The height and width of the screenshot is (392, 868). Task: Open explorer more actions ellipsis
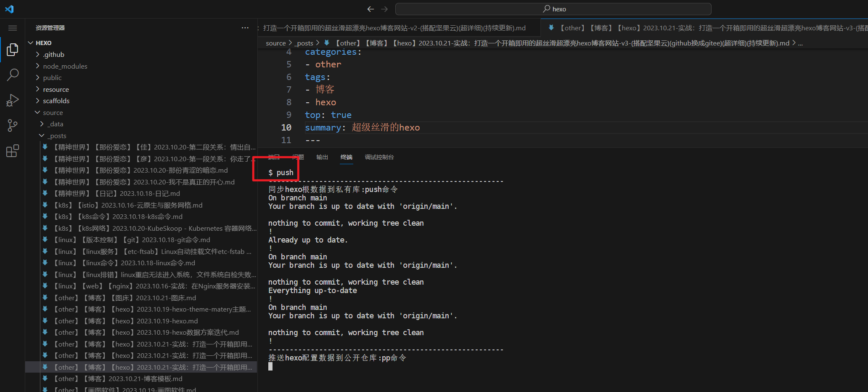245,28
